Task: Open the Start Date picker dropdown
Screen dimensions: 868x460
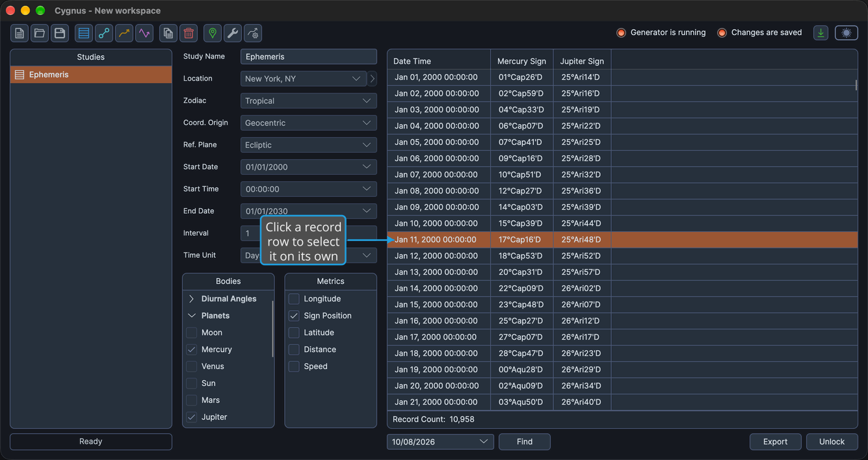Action: (x=309, y=167)
